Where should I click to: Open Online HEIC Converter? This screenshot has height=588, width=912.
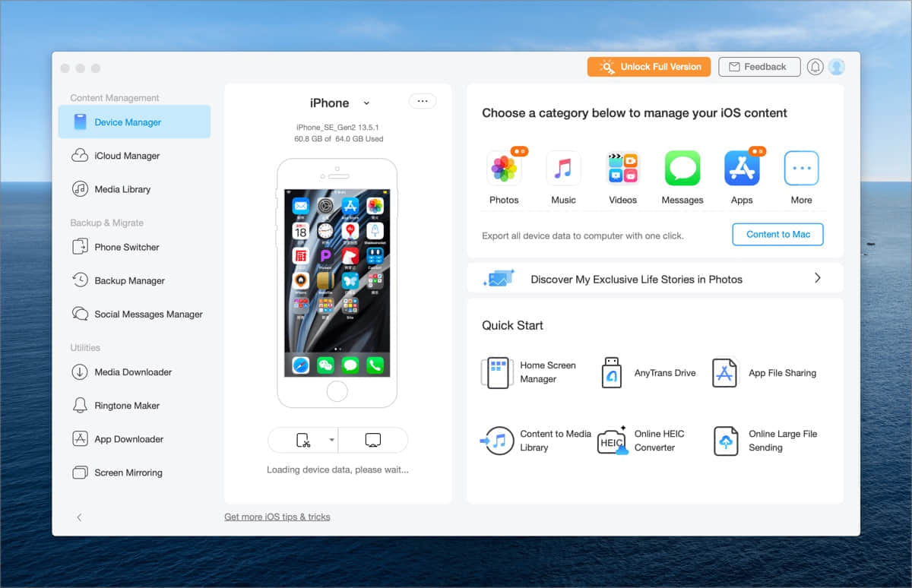coord(641,441)
